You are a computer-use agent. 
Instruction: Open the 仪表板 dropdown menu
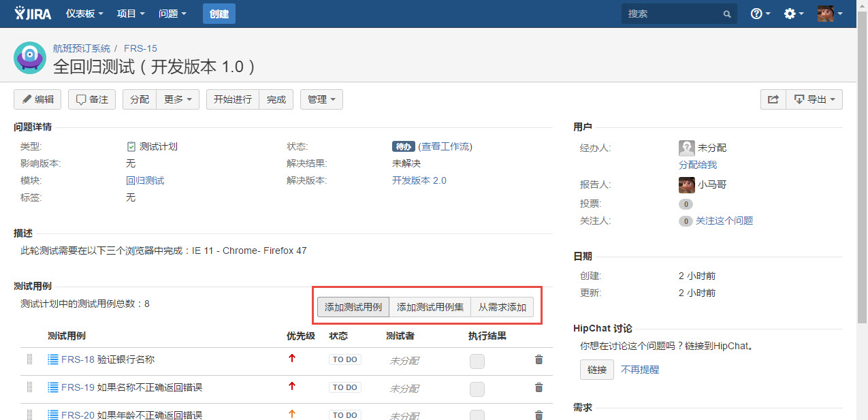(84, 14)
